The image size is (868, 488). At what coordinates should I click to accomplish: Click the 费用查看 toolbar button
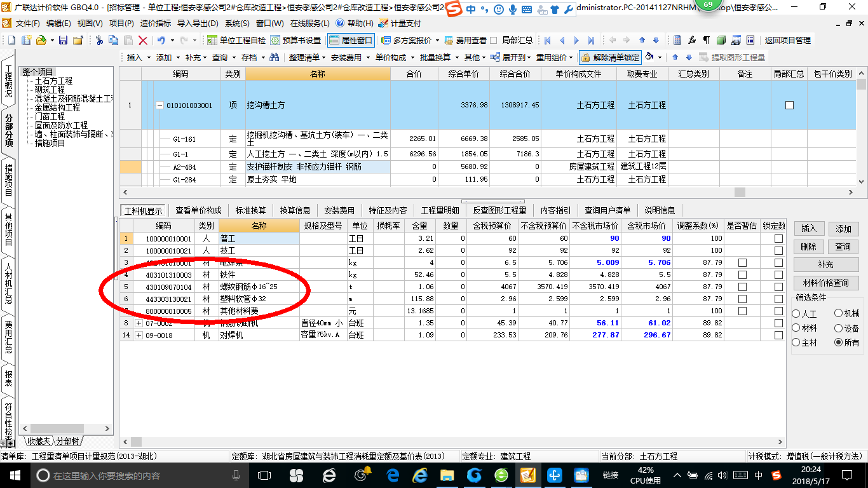pos(465,40)
